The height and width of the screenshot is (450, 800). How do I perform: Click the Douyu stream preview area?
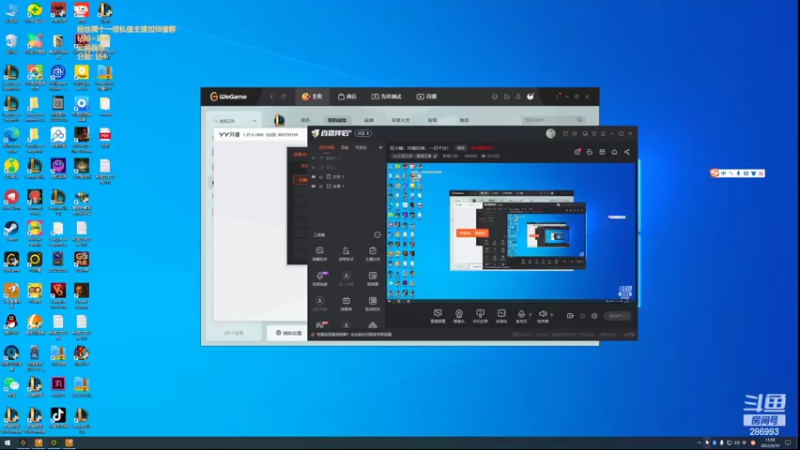pyautogui.click(x=512, y=233)
